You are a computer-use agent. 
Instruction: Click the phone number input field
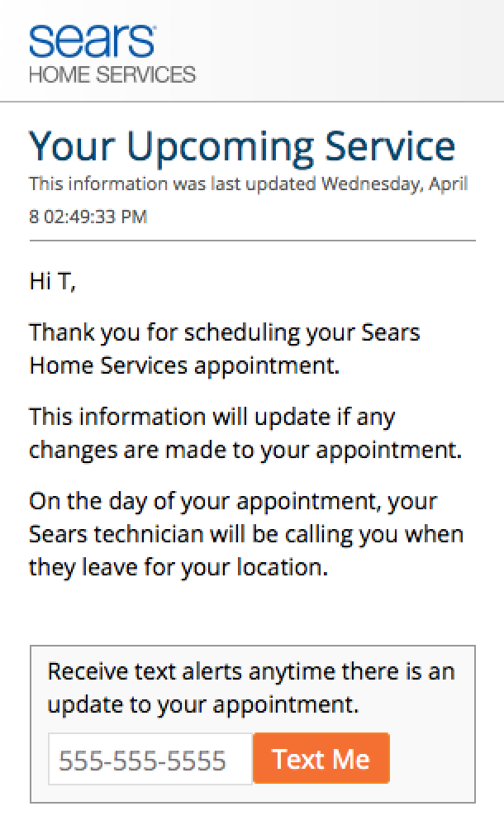(x=150, y=759)
